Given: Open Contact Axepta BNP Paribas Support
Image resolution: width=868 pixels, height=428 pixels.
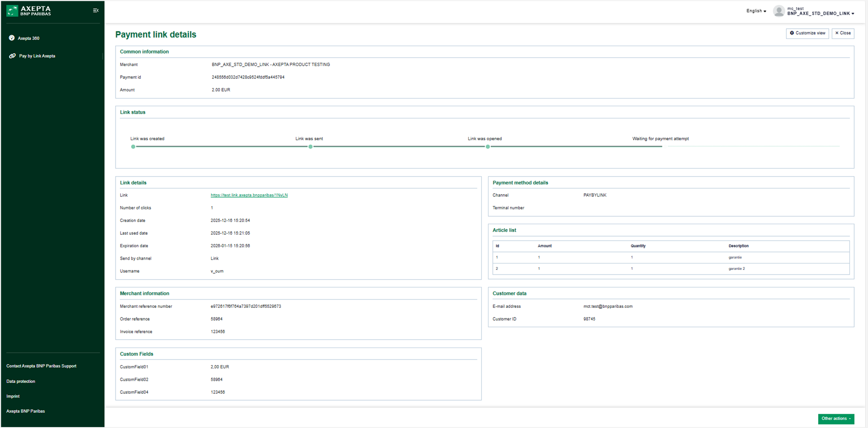Looking at the screenshot, I should pyautogui.click(x=42, y=366).
